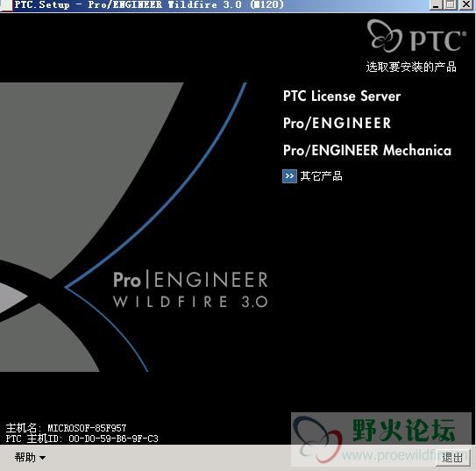Click the PTC logo at top right
476x471 pixels.
tap(416, 36)
